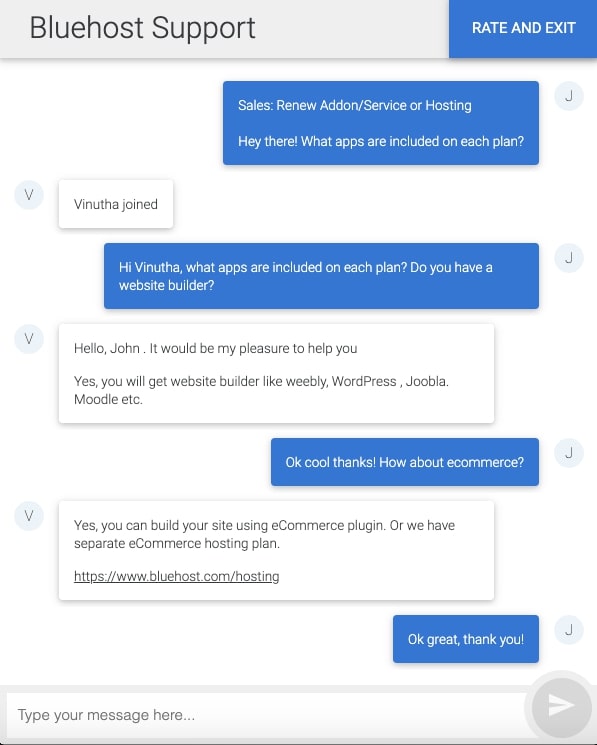Click the J avatar beside 'Hi Vinutha' message
The height and width of the screenshot is (745, 597).
point(569,258)
